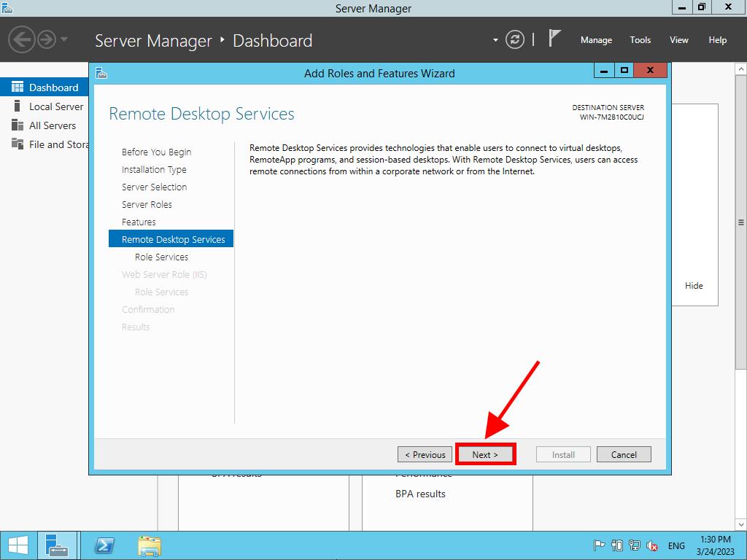Click Server Manager taskbar icon
The height and width of the screenshot is (560, 747).
pyautogui.click(x=57, y=545)
